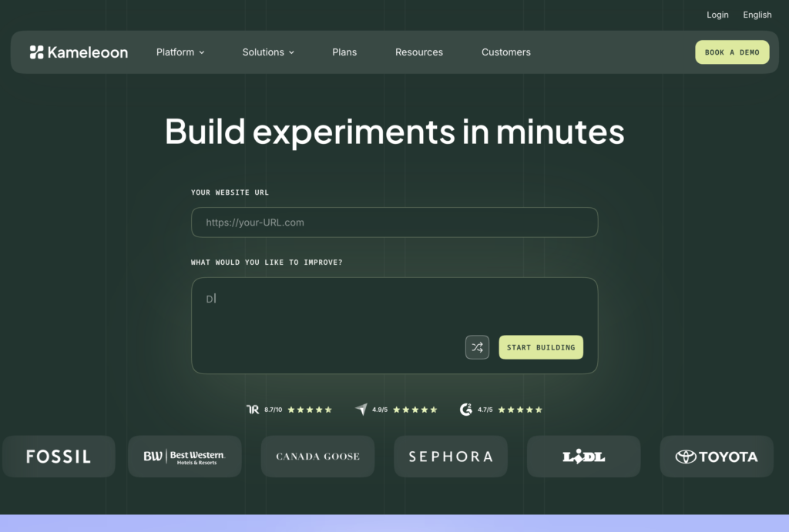This screenshot has width=789, height=532.
Task: Go to the Plans page
Action: [x=344, y=52]
